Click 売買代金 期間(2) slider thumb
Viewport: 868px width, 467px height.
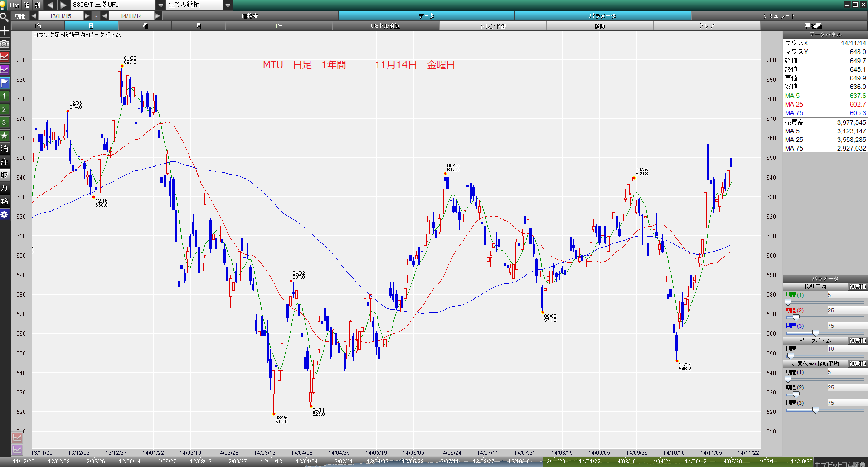click(796, 394)
